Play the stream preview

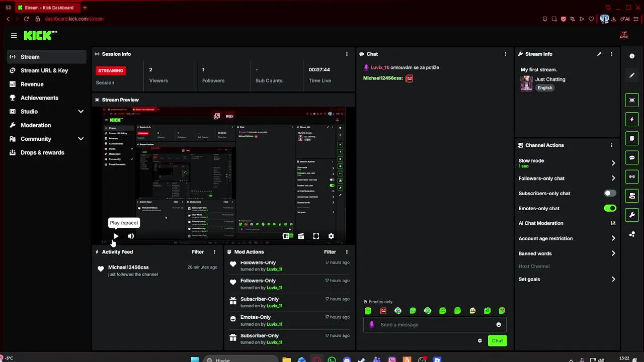coord(116,236)
